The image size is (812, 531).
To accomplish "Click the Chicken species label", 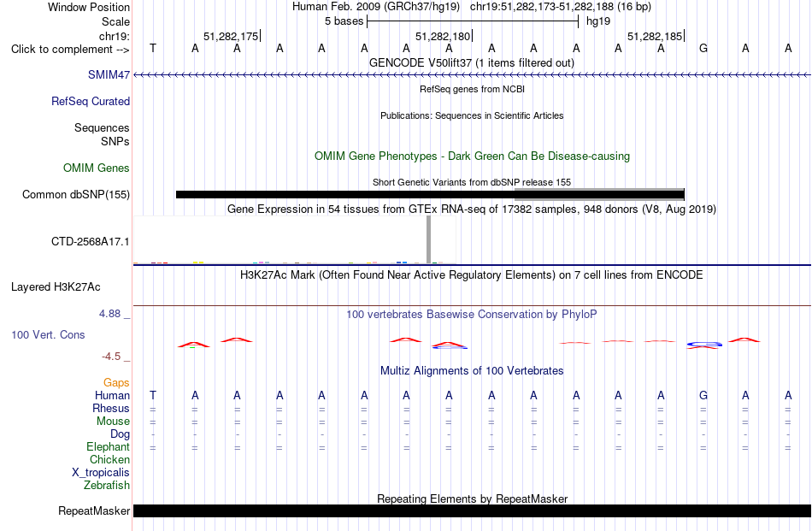I will click(x=109, y=459).
